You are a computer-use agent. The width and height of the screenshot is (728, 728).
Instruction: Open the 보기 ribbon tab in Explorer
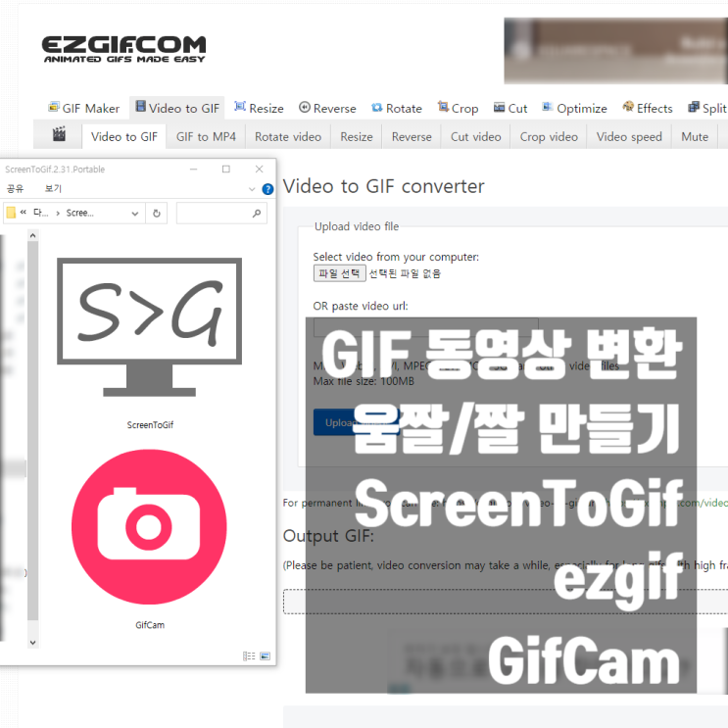pos(53,188)
